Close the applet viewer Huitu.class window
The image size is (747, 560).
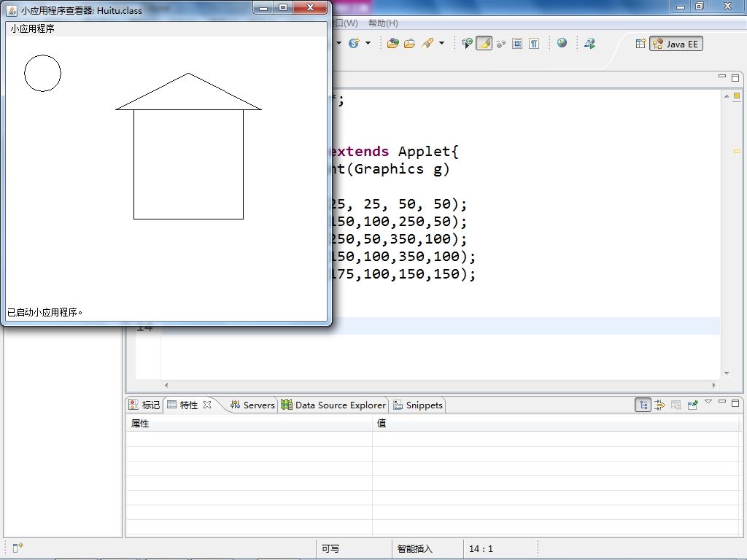[311, 7]
